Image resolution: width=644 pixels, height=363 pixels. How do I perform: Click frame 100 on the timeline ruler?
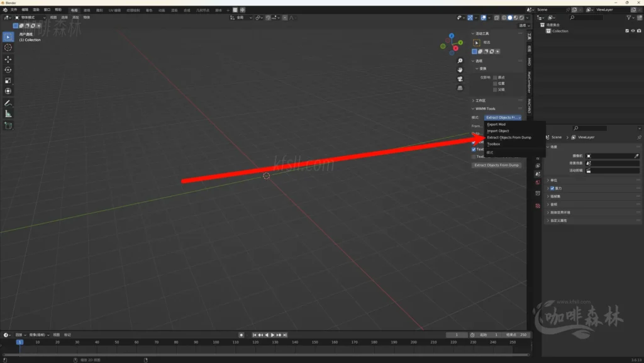click(216, 342)
